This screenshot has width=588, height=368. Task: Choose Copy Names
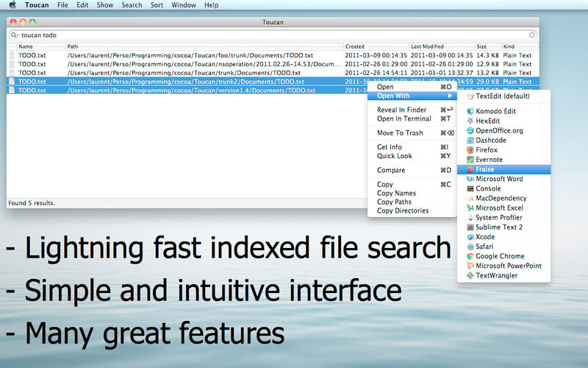pyautogui.click(x=412, y=193)
